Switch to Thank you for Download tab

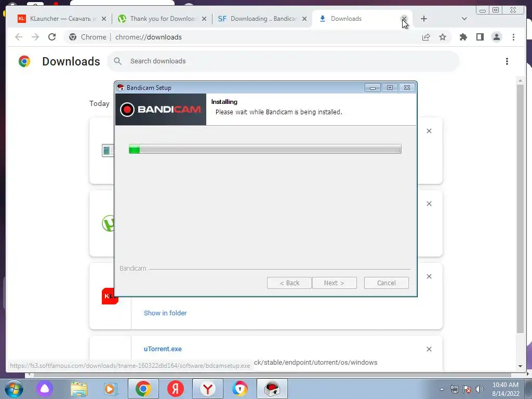coord(162,19)
